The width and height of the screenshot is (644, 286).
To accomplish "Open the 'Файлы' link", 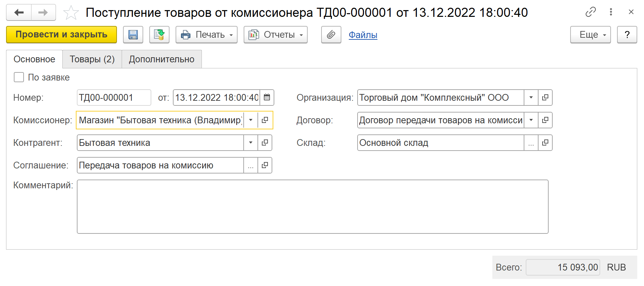I will point(363,35).
